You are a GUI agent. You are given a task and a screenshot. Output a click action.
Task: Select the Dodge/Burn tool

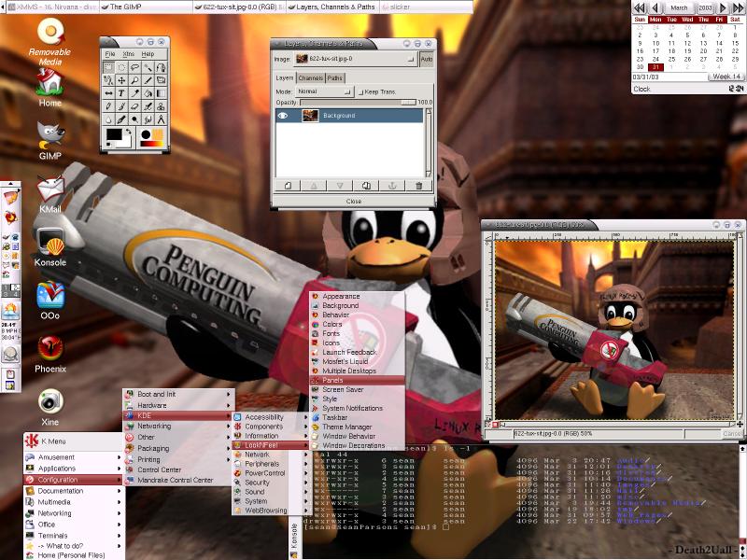134,119
